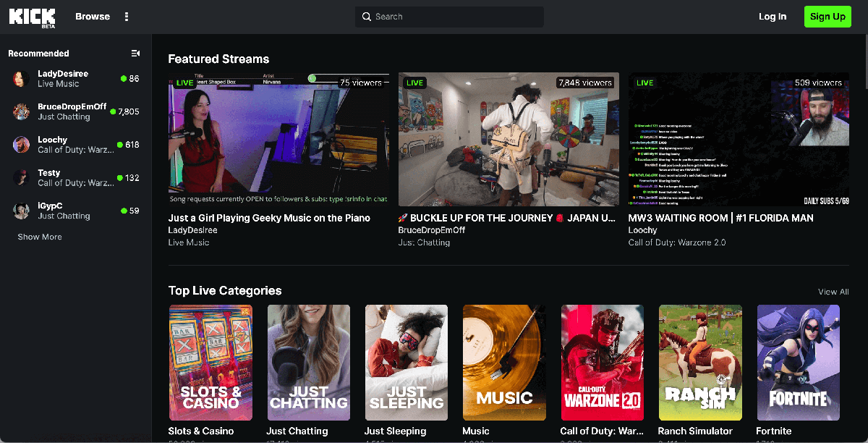
Task: Open the Browse menu
Action: point(92,16)
